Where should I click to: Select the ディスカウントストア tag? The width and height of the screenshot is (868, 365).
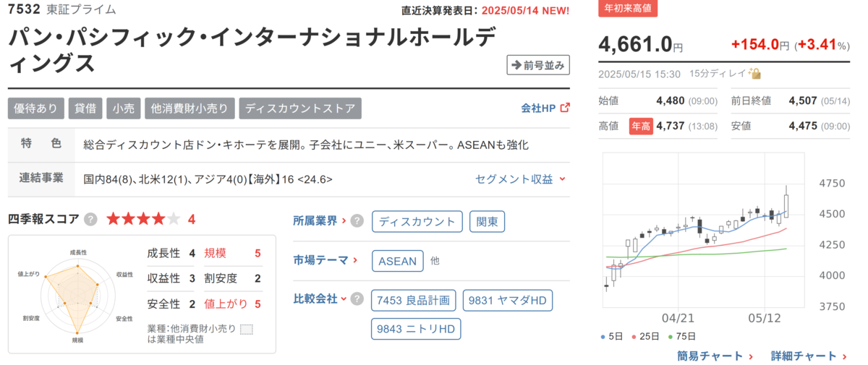click(300, 108)
